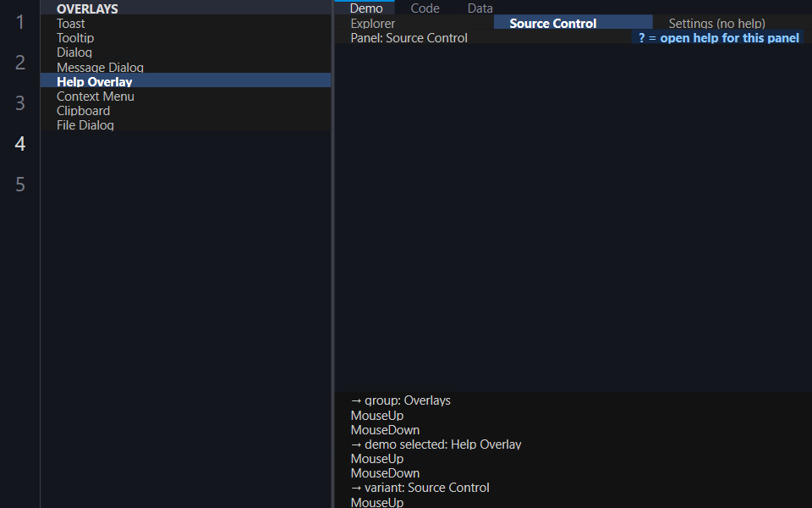Click the '? = open help for this panel' hint
812x508 pixels.
point(718,37)
